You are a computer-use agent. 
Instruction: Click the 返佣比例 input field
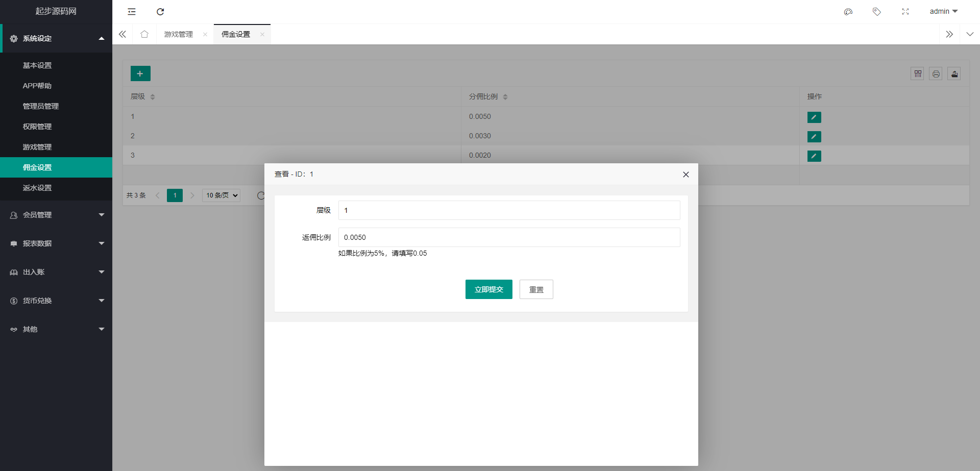pyautogui.click(x=509, y=237)
